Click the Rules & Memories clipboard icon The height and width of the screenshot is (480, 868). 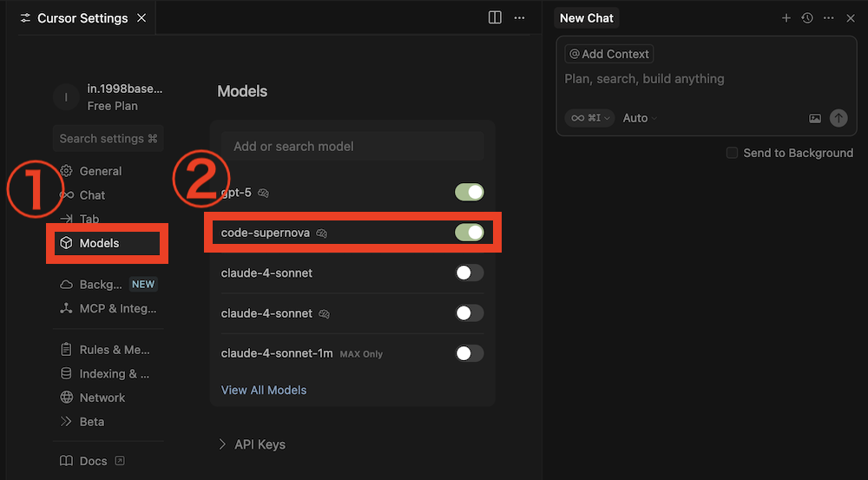coord(66,349)
